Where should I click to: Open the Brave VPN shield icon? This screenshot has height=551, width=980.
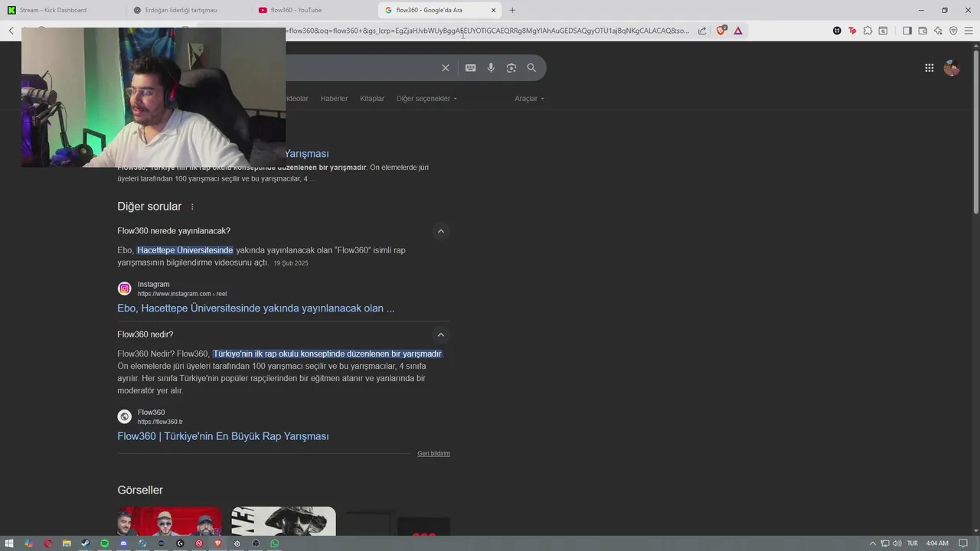coord(953,31)
